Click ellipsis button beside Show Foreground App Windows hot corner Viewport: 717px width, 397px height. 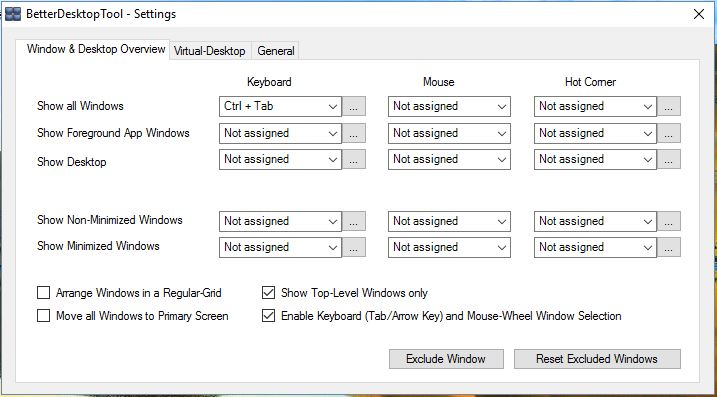[669, 133]
